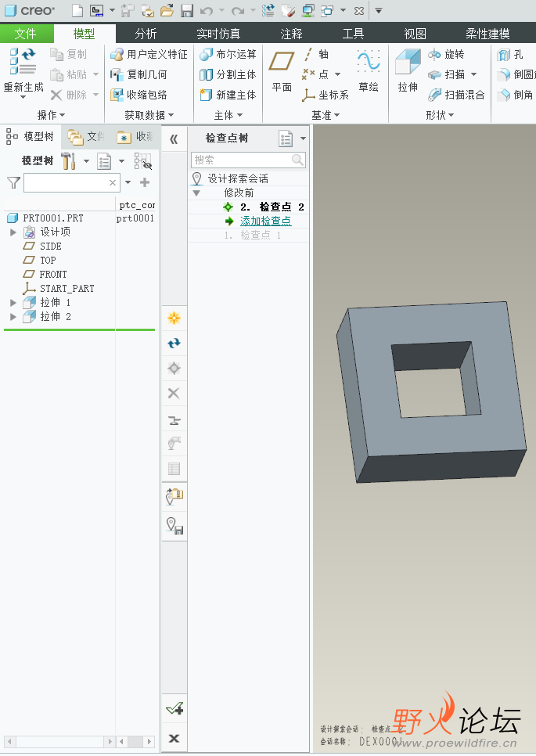Switch to the 分析 ribbon tab
The image size is (536, 756).
pyautogui.click(x=146, y=34)
